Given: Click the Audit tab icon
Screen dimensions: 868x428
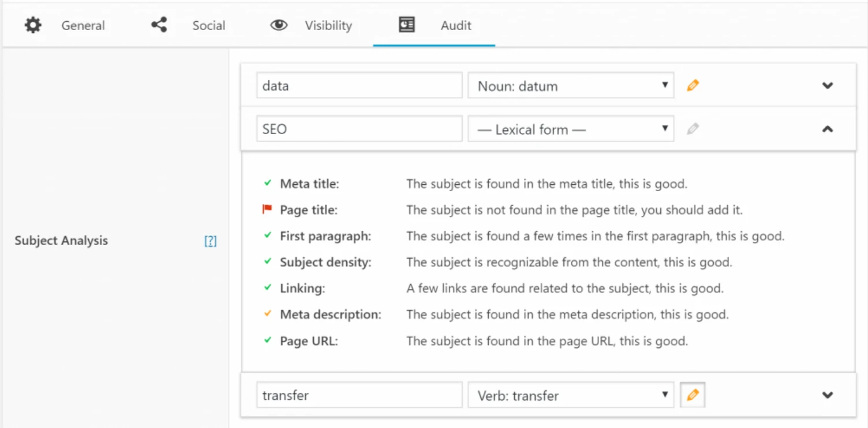Looking at the screenshot, I should click(407, 25).
